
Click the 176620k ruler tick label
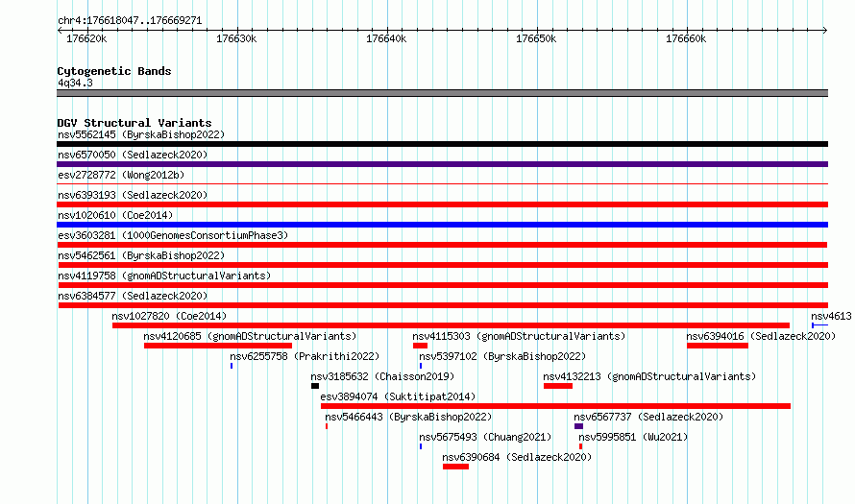click(x=86, y=39)
